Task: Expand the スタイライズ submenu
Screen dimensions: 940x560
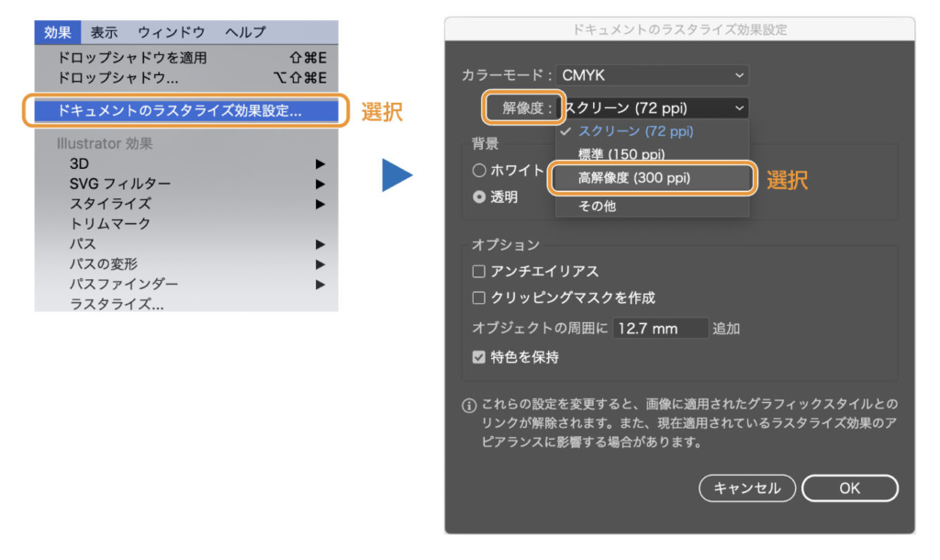Action: click(186, 204)
